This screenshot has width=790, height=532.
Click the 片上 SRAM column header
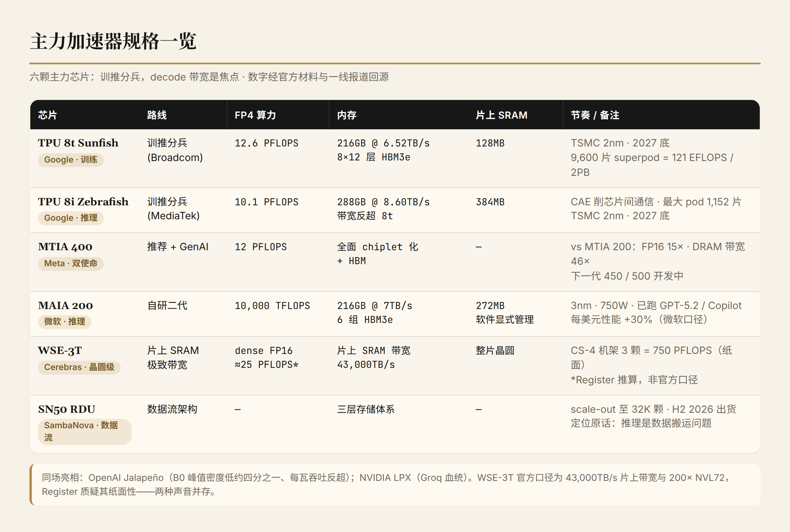502,115
